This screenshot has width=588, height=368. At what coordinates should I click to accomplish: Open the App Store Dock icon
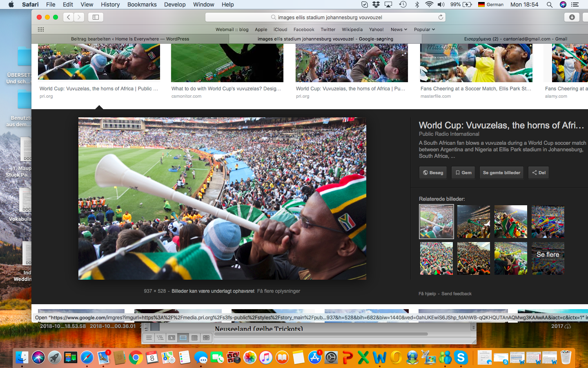point(315,358)
